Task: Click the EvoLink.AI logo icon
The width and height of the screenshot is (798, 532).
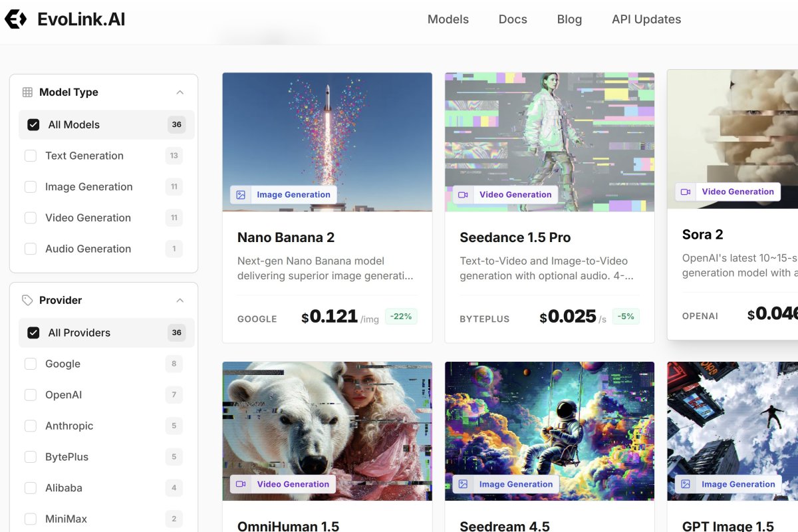Action: point(15,19)
